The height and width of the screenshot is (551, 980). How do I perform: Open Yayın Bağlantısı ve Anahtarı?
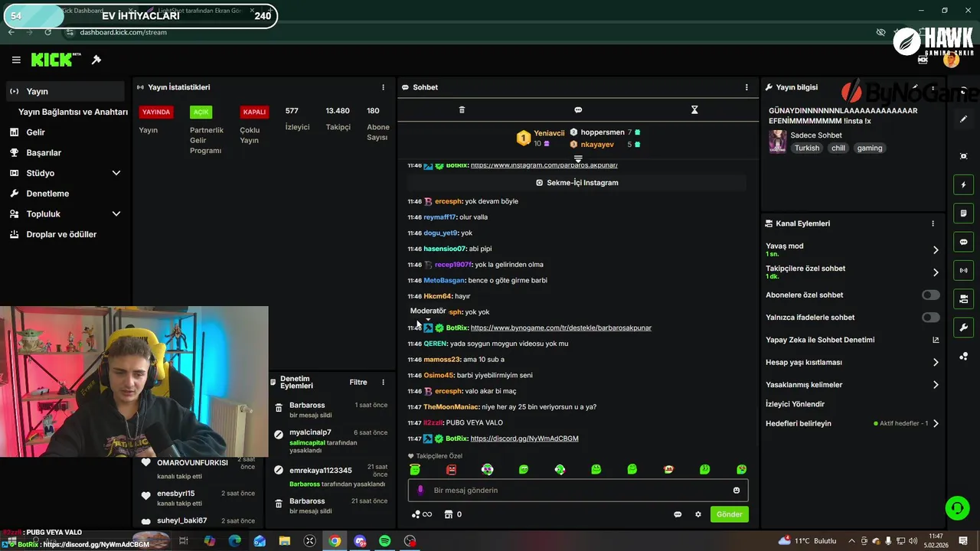pos(73,112)
